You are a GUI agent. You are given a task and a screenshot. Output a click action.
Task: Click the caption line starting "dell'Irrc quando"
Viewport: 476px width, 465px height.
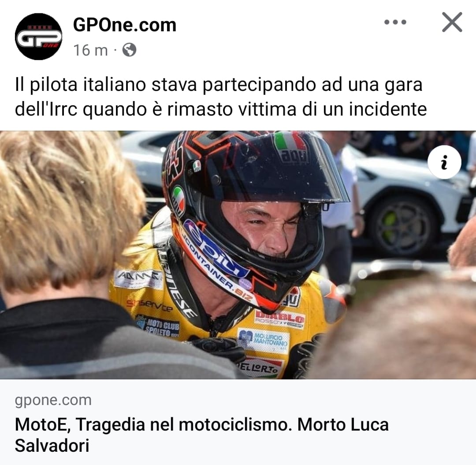tap(221, 109)
